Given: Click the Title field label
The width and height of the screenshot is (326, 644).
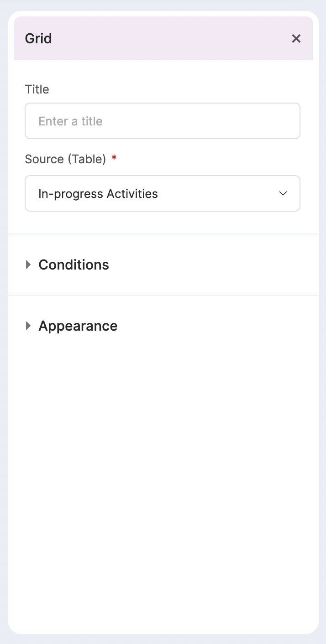Looking at the screenshot, I should (37, 89).
